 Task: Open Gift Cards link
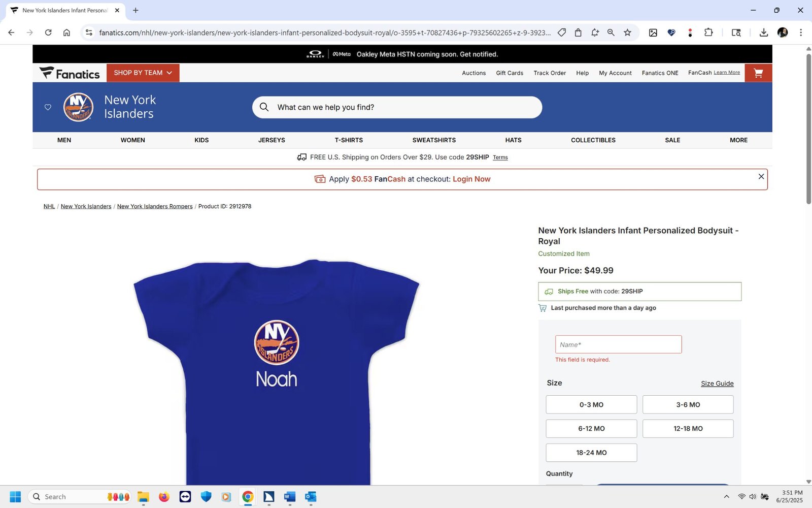coord(510,73)
